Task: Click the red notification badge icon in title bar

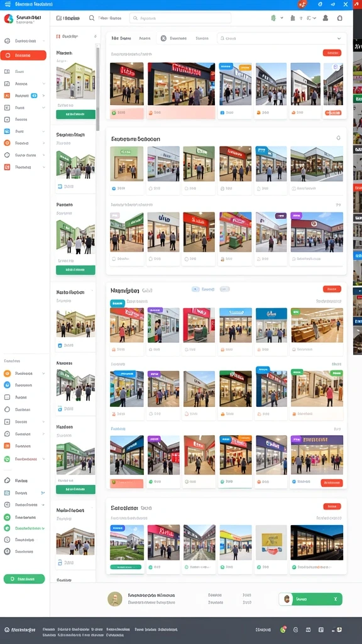Action: [302, 4]
